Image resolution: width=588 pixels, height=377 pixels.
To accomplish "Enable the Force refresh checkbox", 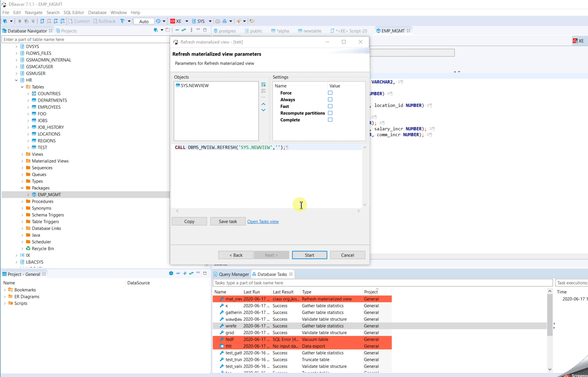I will (330, 93).
